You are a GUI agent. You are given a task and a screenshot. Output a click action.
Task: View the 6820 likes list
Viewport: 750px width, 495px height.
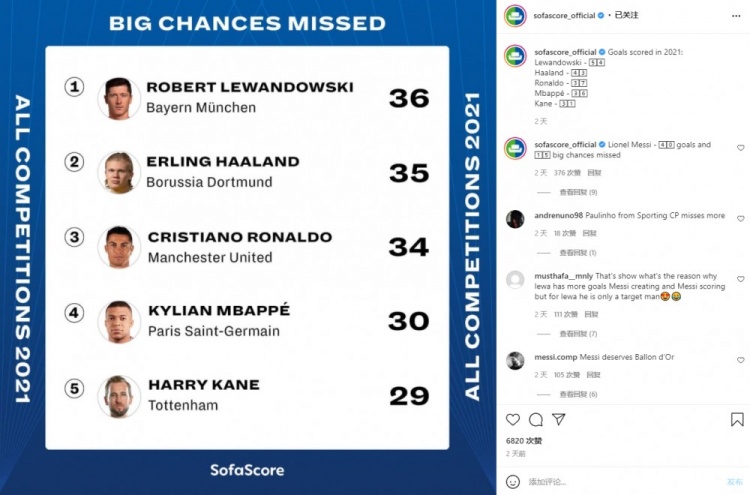(x=523, y=440)
